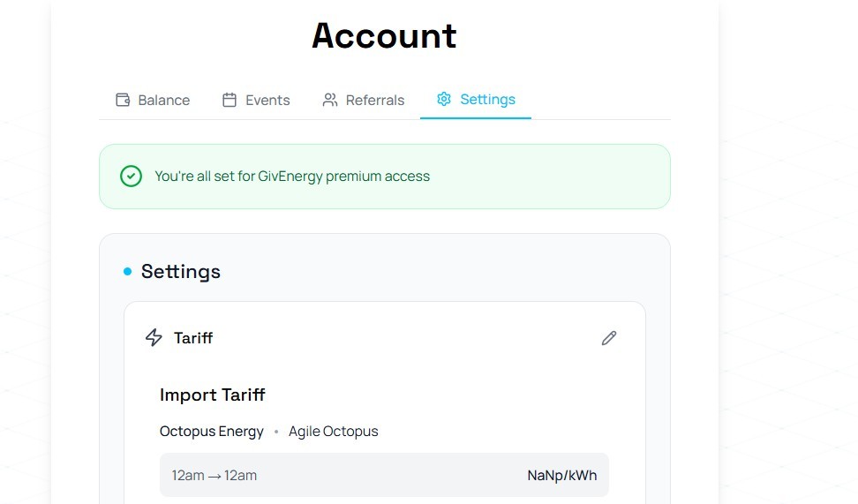Click the lightning bolt Tariff icon
The image size is (858, 504).
(154, 337)
